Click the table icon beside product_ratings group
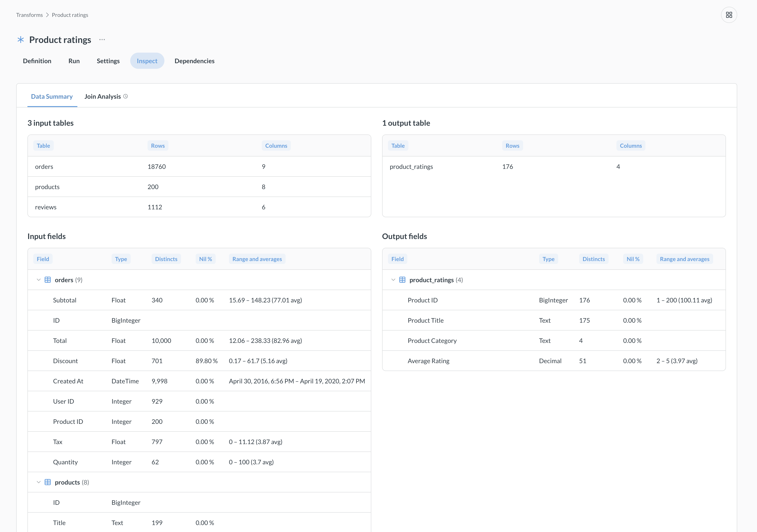Viewport: 757px width, 532px height. [x=403, y=279]
